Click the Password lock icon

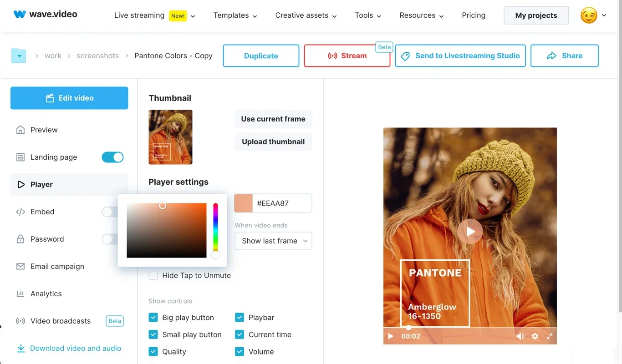tap(20, 239)
